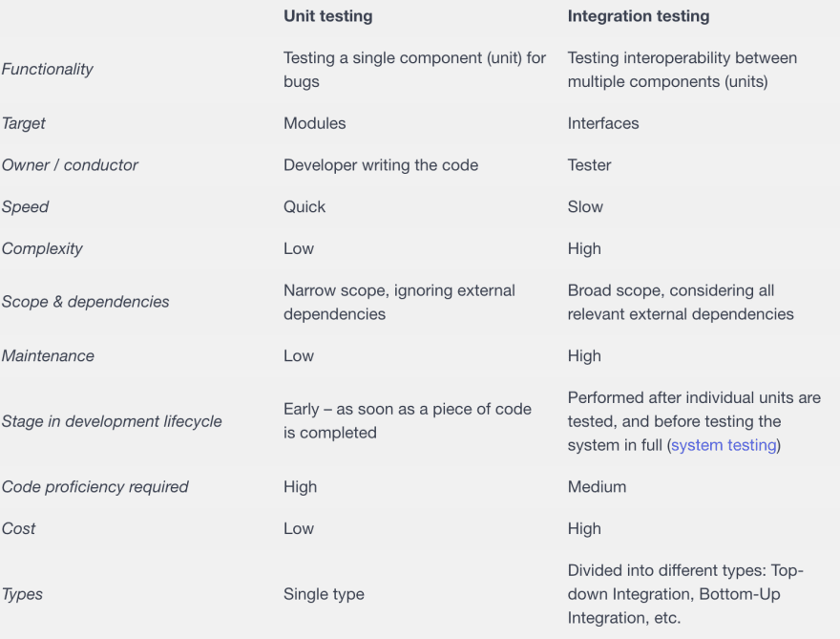Click the Quick speed cell

coord(304,207)
